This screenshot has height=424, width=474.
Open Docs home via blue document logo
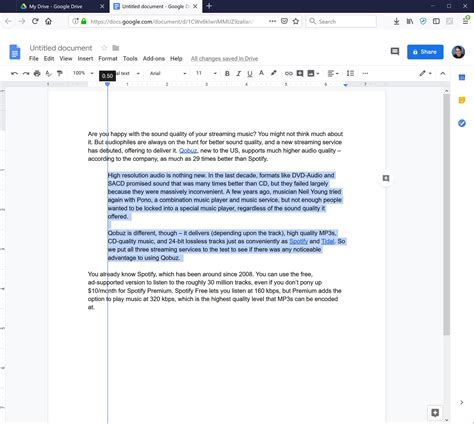point(15,52)
